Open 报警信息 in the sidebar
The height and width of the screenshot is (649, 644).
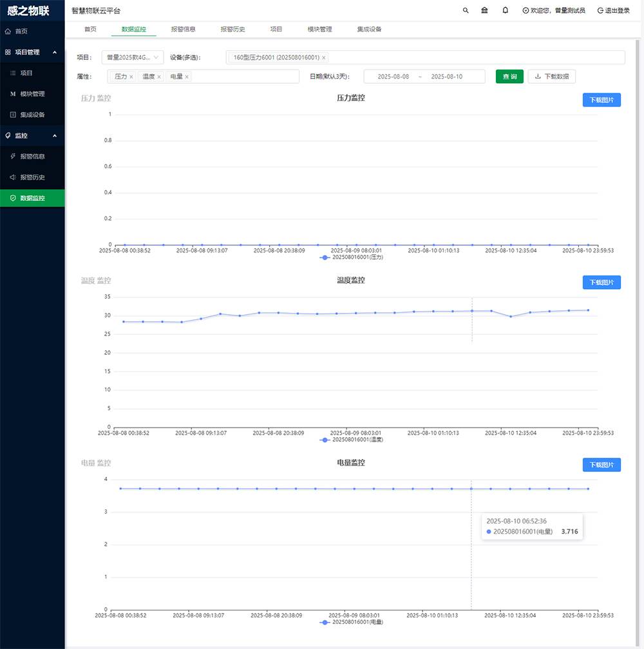32,156
